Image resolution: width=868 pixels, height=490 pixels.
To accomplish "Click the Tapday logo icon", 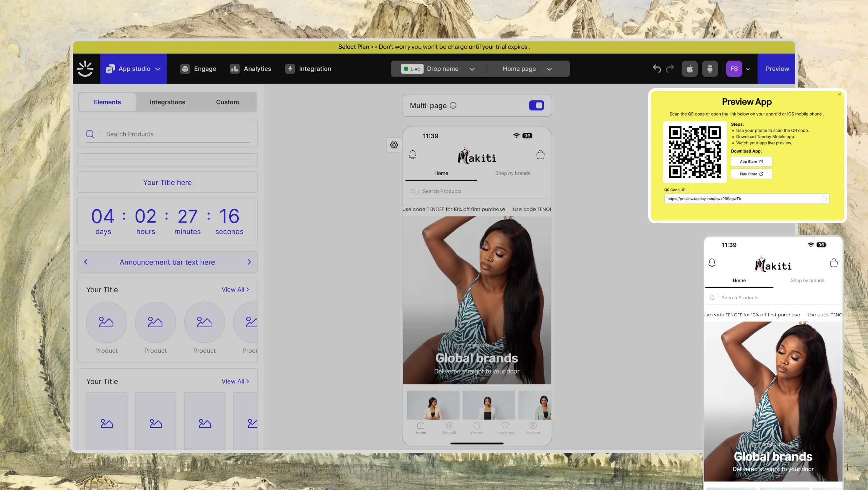I will coord(85,69).
